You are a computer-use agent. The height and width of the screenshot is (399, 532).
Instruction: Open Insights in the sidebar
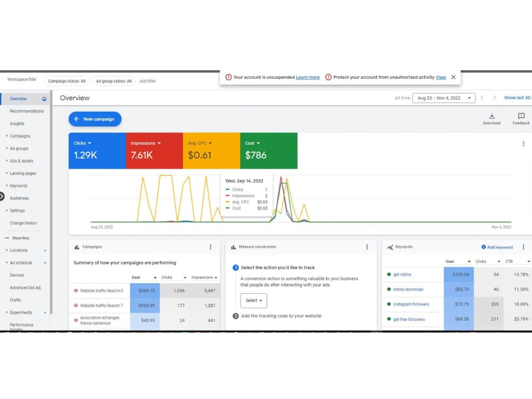pyautogui.click(x=17, y=124)
